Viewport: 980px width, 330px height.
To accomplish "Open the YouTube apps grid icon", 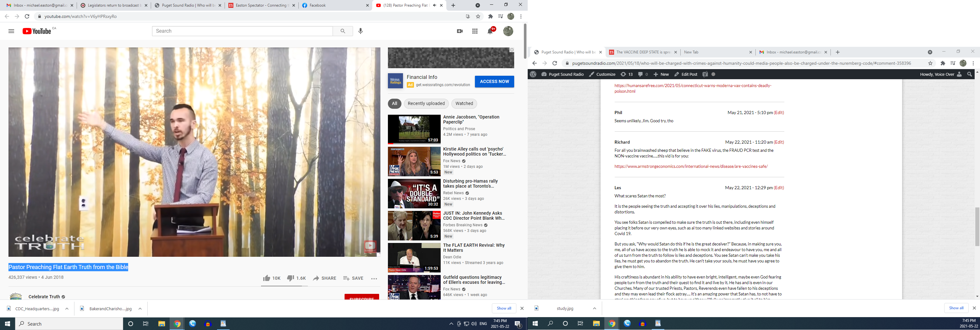I will tap(475, 31).
